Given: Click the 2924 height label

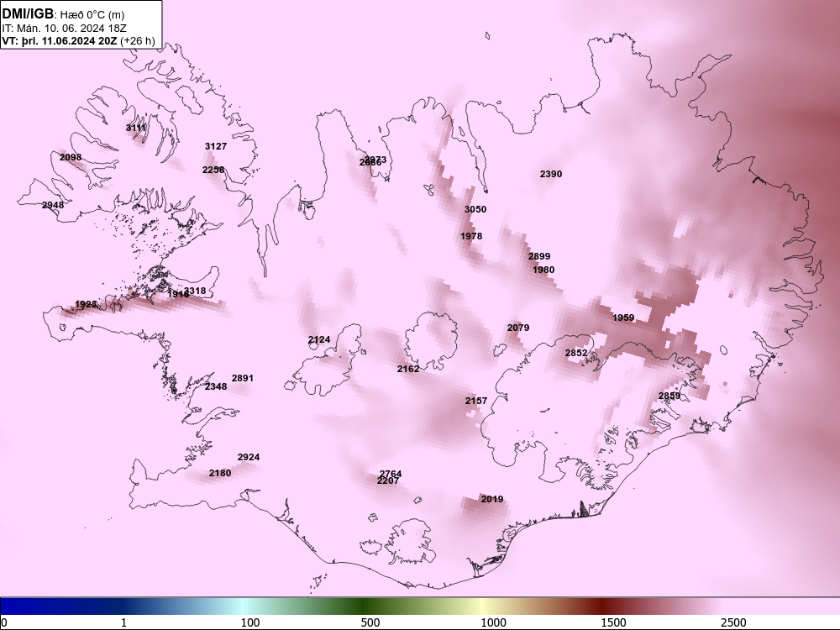Looking at the screenshot, I should point(249,458).
